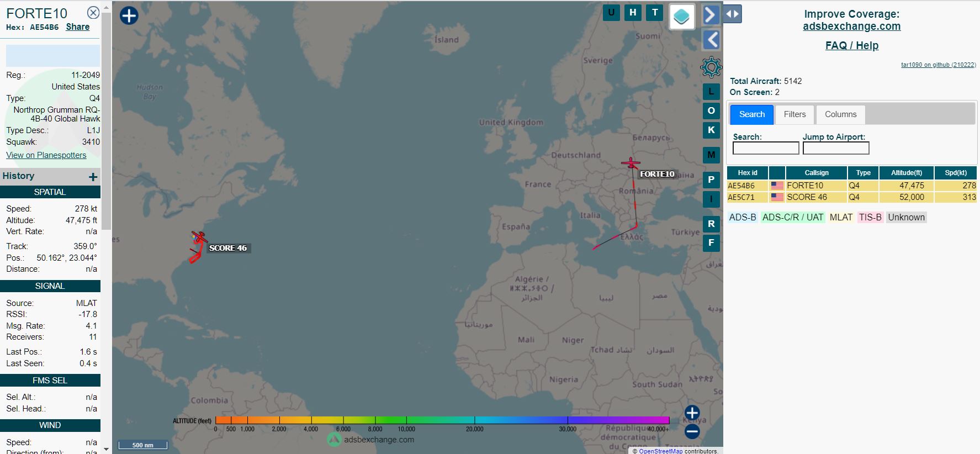Open tar1090 on github link

(x=939, y=65)
